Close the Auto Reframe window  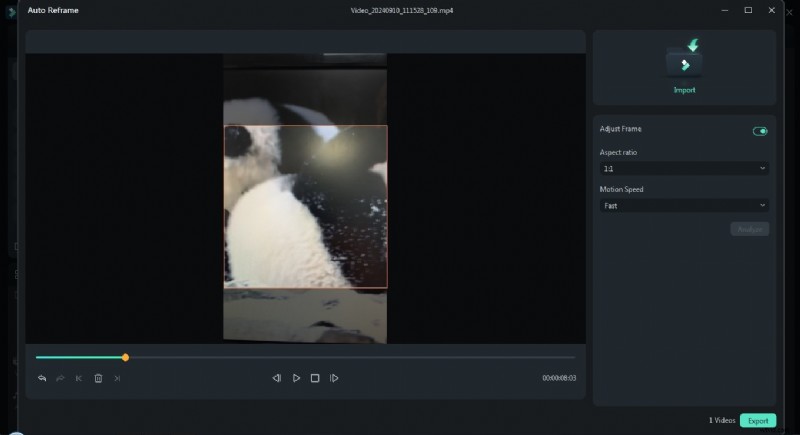pyautogui.click(x=771, y=10)
